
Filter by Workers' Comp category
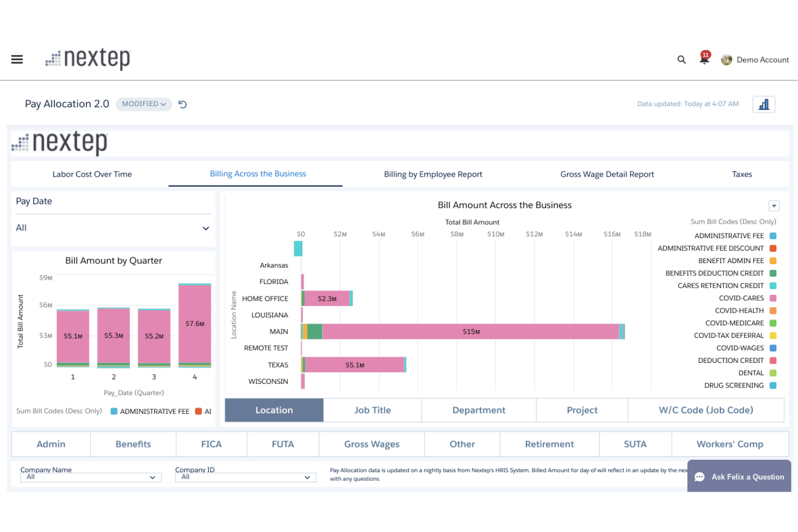[x=730, y=444]
